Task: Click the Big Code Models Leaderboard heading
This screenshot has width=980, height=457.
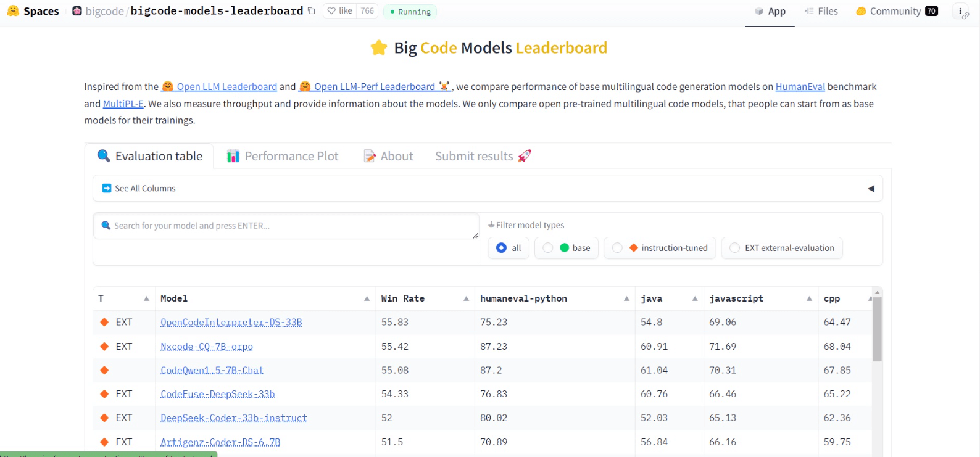Action: [500, 48]
